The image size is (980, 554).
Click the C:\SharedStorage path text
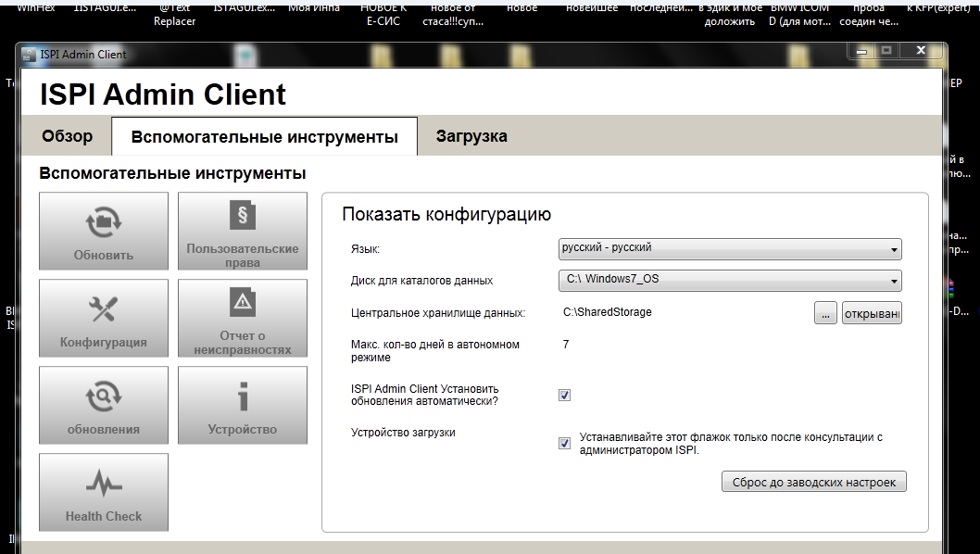pos(608,312)
